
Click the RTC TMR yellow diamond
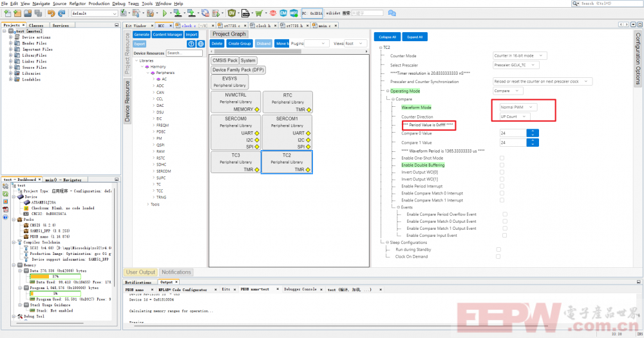[308, 109]
